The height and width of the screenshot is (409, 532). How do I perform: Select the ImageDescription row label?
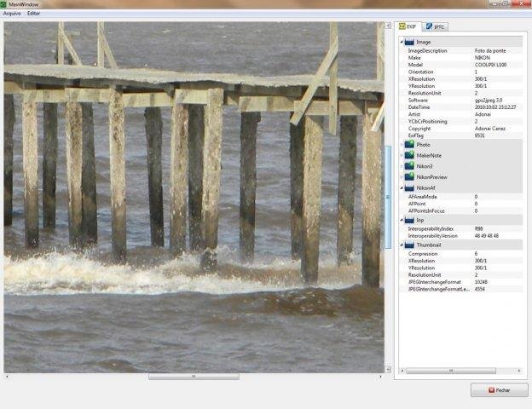pyautogui.click(x=427, y=50)
